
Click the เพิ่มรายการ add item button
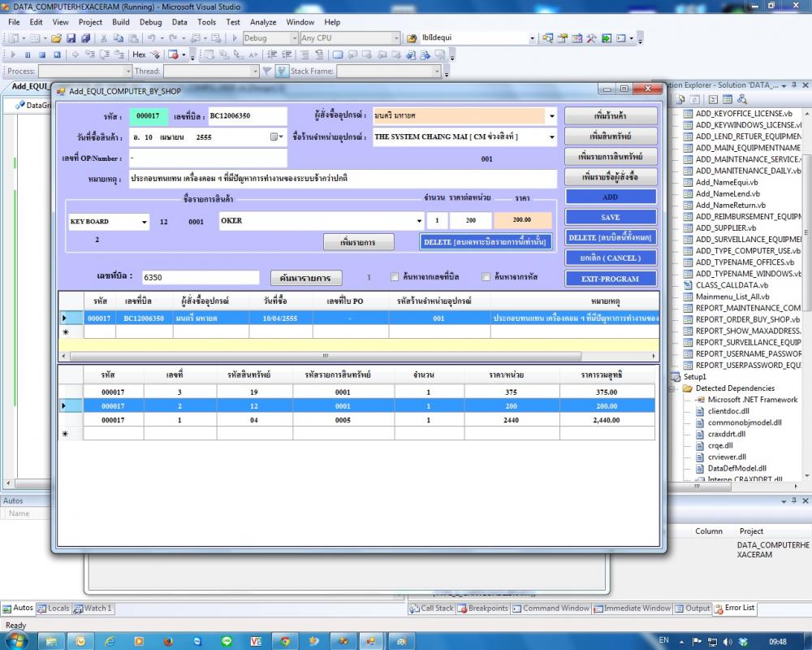(x=358, y=242)
